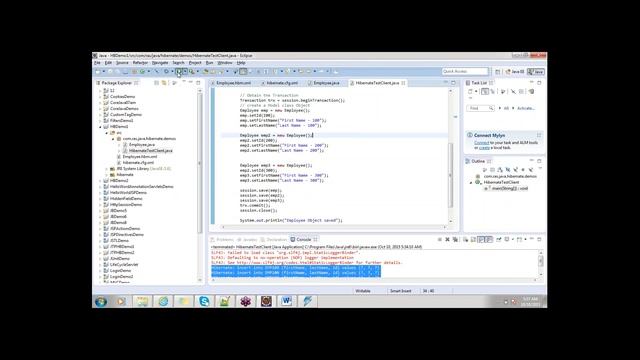Expand the CookiesDemo project

click(100, 97)
